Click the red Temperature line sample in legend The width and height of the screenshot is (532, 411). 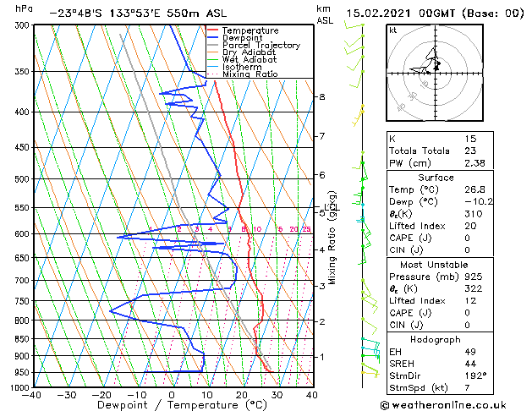(212, 30)
